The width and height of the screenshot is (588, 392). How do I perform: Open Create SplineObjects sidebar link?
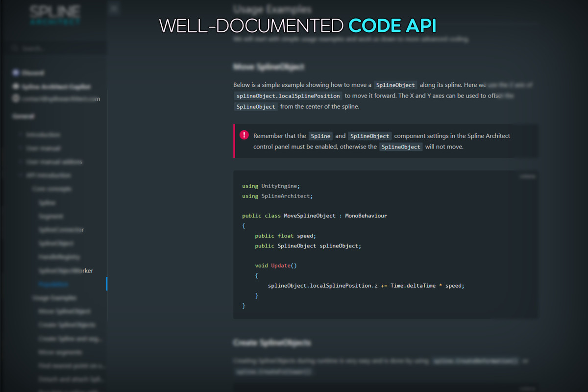click(67, 325)
